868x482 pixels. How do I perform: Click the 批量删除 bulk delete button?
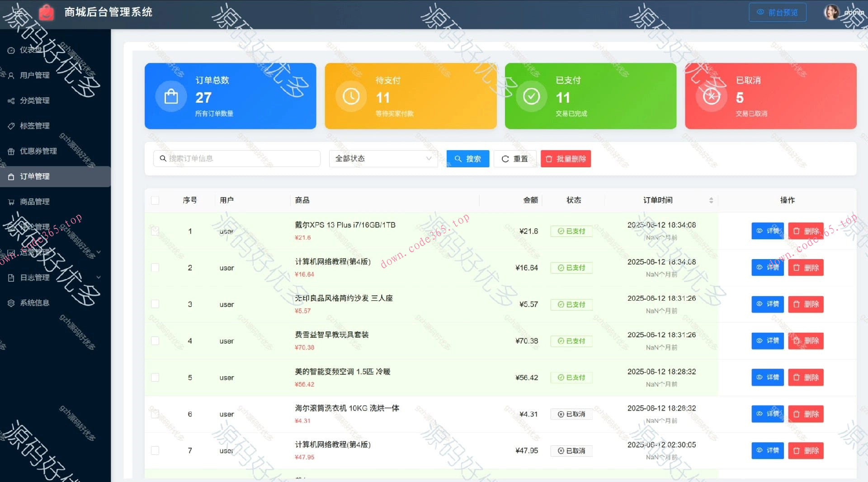click(x=566, y=159)
